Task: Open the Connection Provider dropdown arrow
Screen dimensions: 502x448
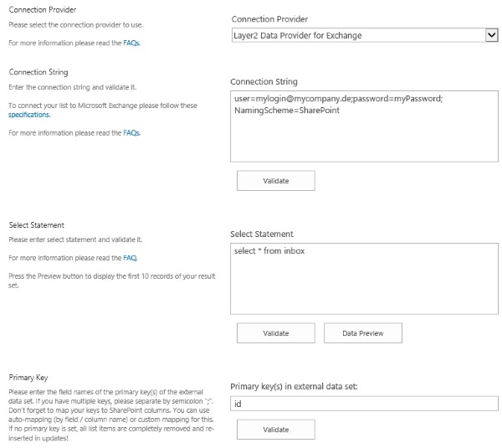Action: click(x=490, y=35)
